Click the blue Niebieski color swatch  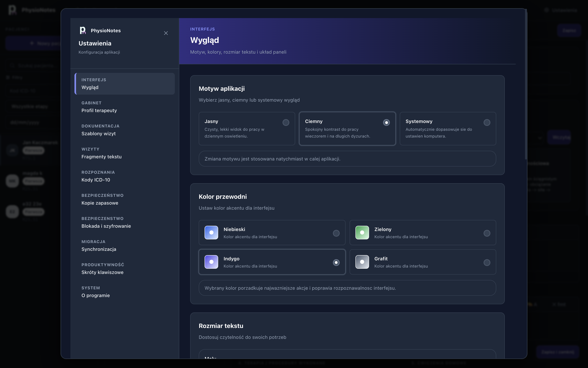tap(211, 232)
